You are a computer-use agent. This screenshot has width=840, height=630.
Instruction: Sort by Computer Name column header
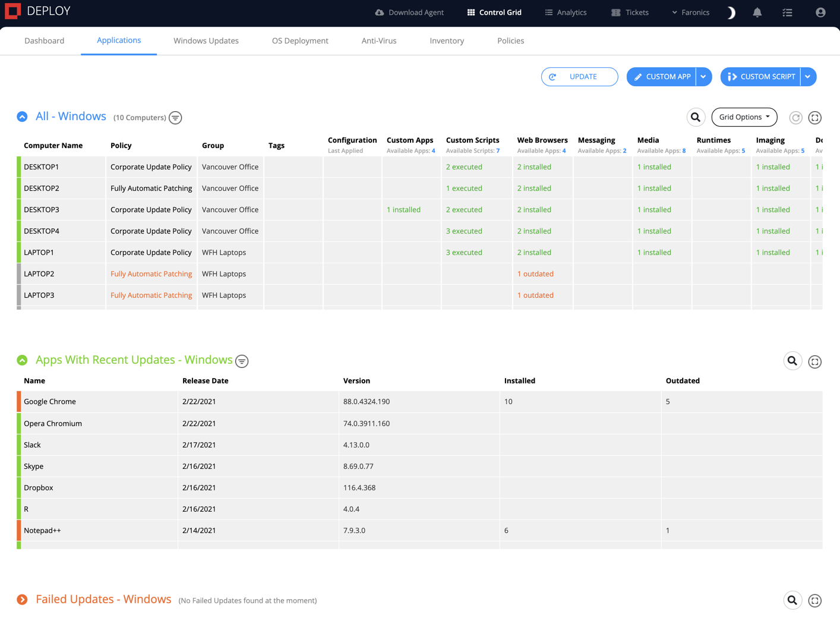pos(53,146)
